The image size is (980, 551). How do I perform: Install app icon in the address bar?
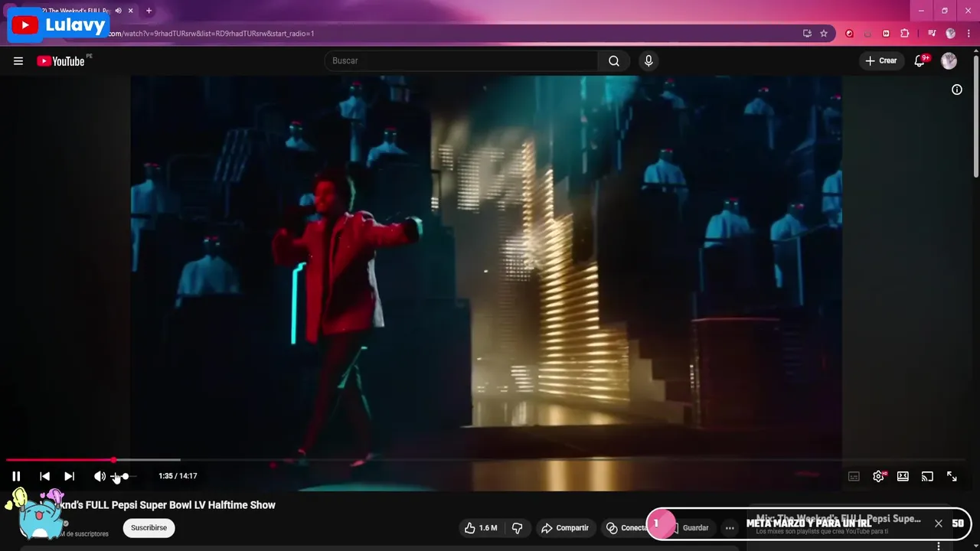click(807, 33)
